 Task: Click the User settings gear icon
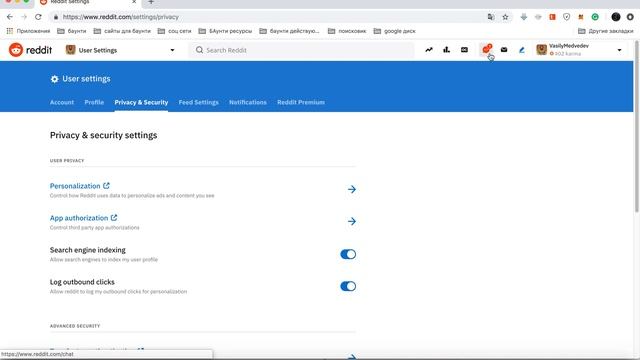pyautogui.click(x=54, y=79)
